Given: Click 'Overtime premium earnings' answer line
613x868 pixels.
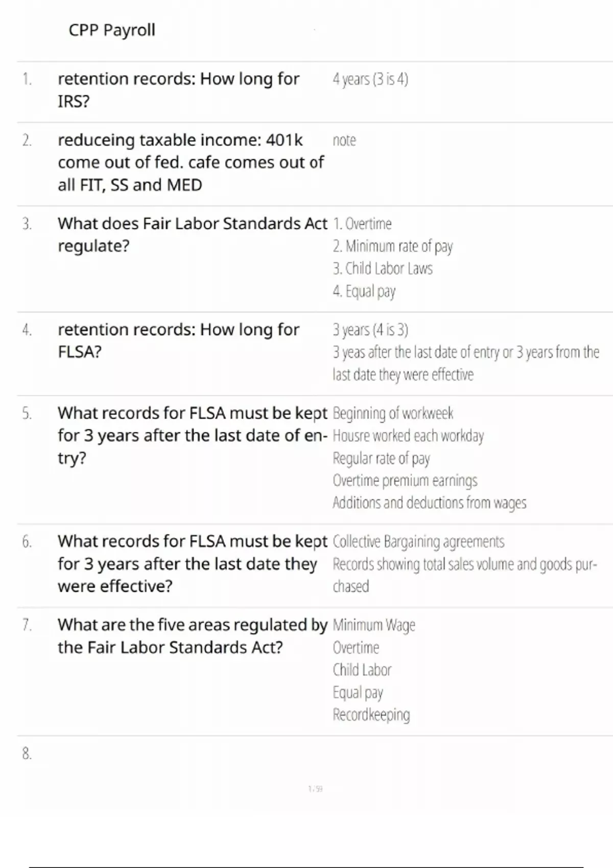Looking at the screenshot, I should pos(405,480).
